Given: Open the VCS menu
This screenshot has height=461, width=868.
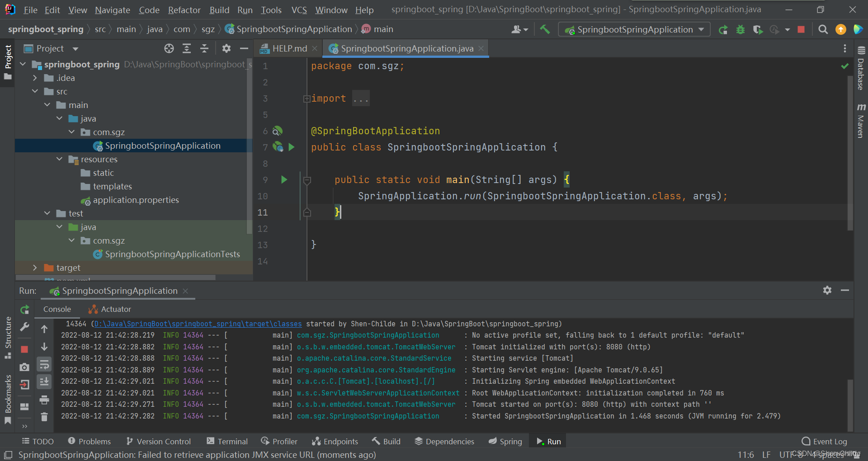Looking at the screenshot, I should click(x=299, y=10).
